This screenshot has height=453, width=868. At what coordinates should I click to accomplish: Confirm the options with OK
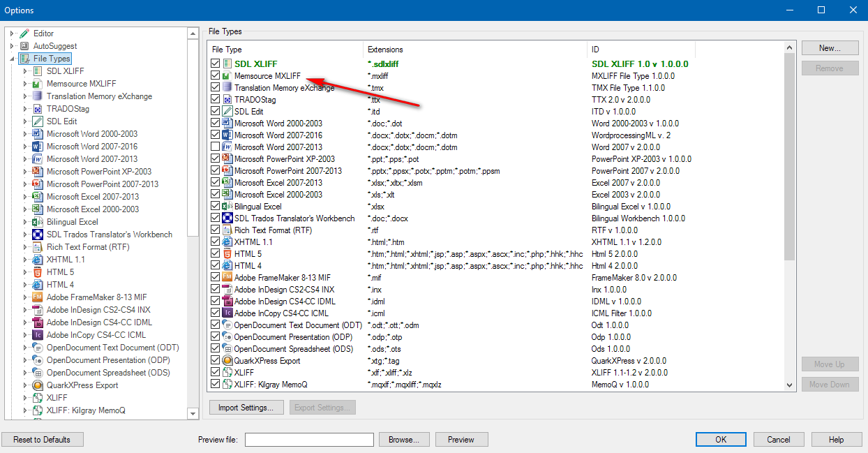[x=721, y=440]
